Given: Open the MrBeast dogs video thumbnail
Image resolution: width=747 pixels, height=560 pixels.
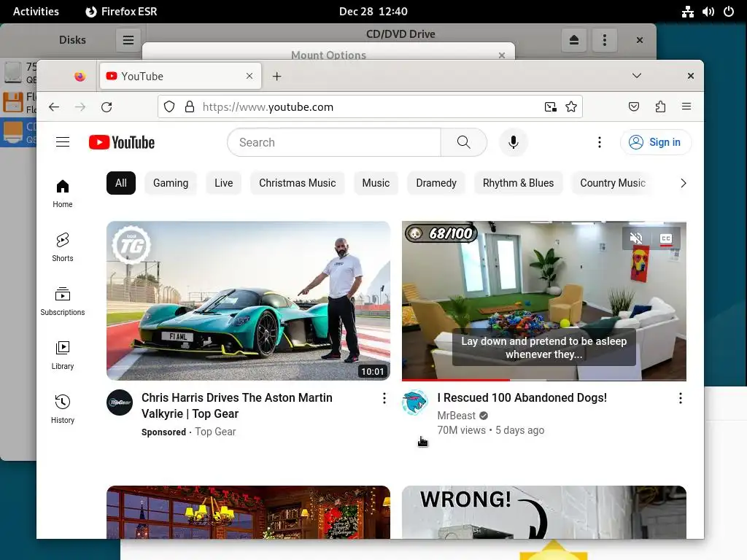Looking at the screenshot, I should tap(544, 300).
